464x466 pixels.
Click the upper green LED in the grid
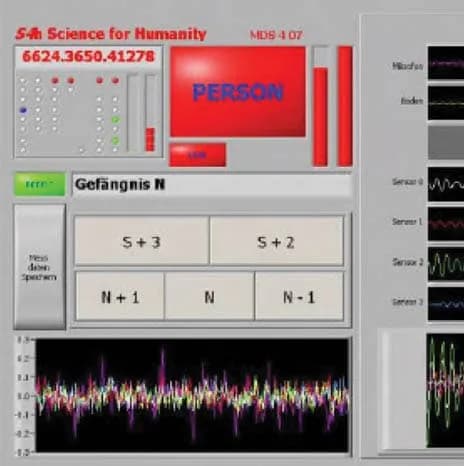[115, 119]
